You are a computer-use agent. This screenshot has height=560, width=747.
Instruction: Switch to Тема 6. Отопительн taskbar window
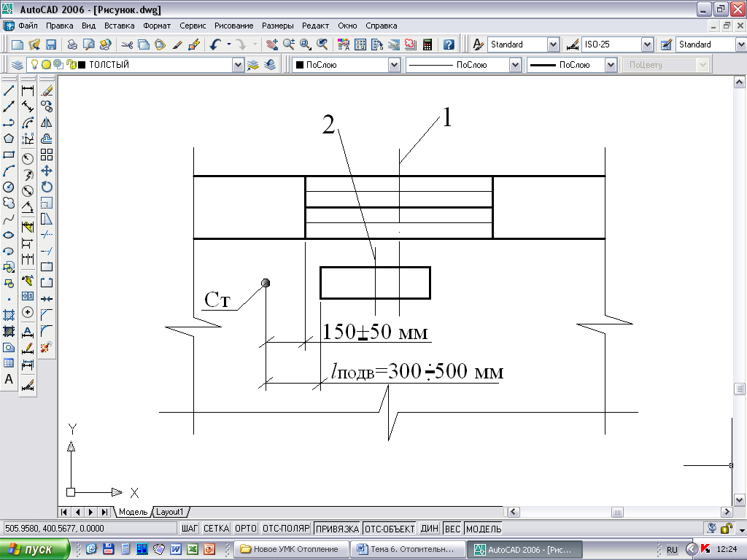[408, 549]
